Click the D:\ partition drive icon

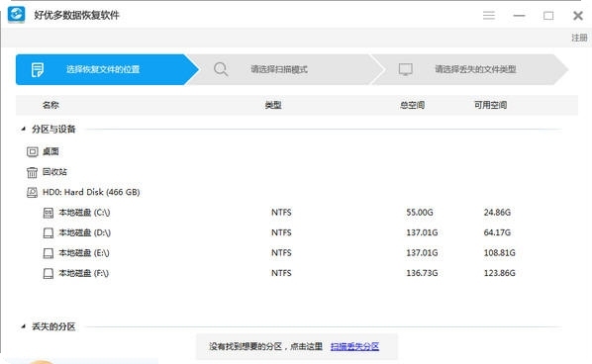49,233
